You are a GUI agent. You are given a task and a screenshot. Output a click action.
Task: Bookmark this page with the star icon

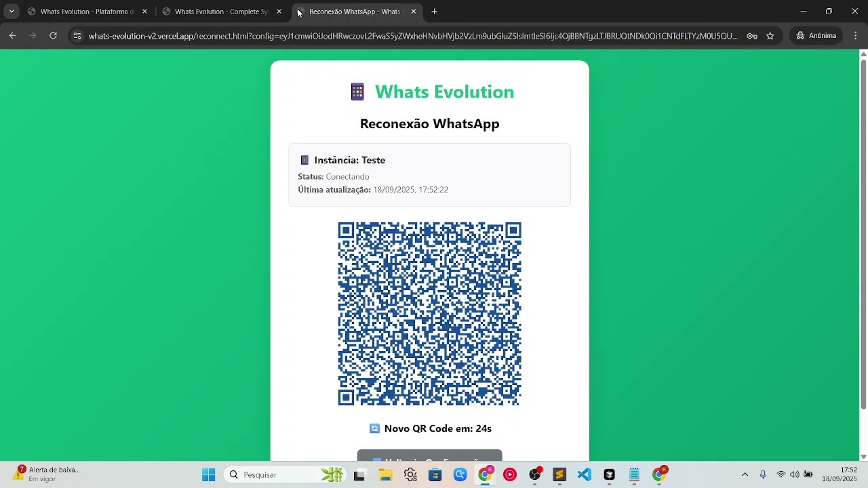770,36
